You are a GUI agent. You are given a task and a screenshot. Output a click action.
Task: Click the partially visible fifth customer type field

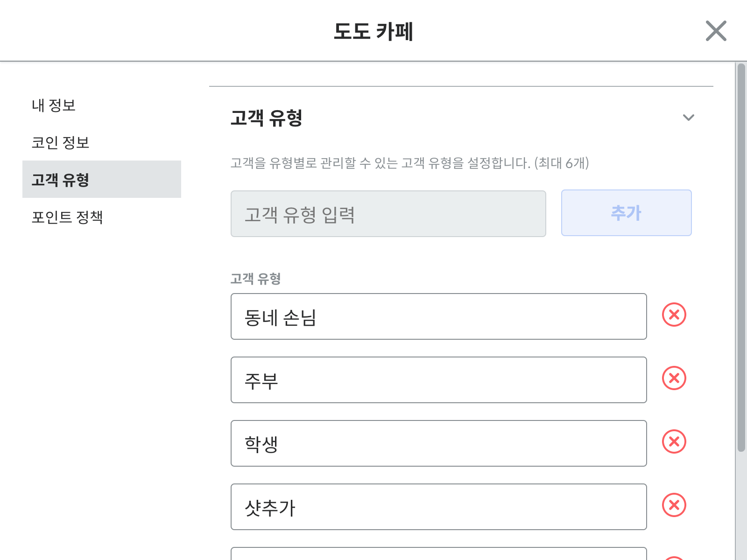[438, 553]
